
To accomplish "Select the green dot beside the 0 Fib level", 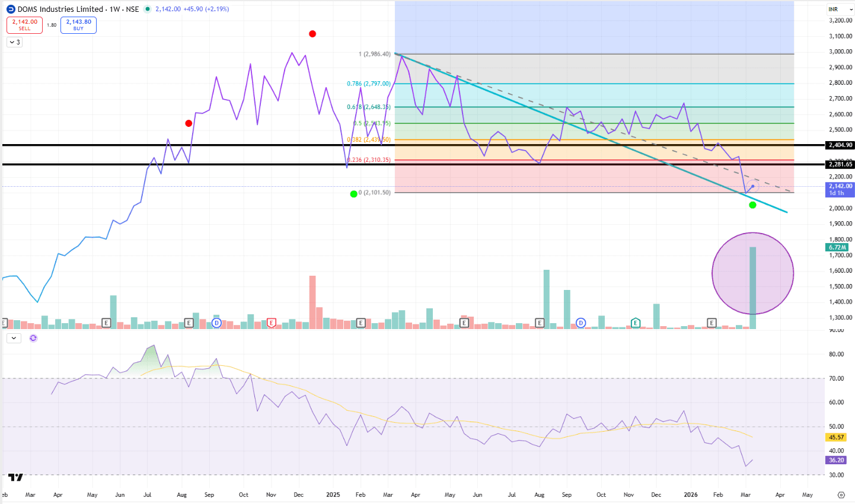I will point(354,194).
